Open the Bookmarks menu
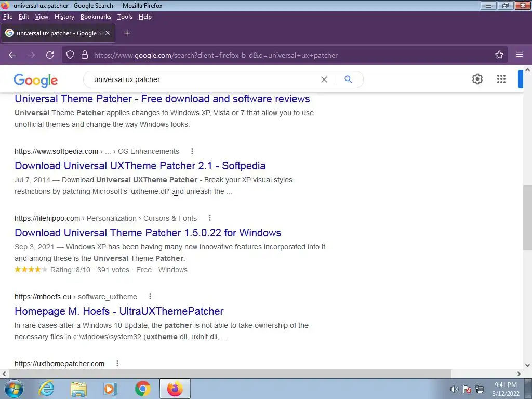 click(96, 17)
